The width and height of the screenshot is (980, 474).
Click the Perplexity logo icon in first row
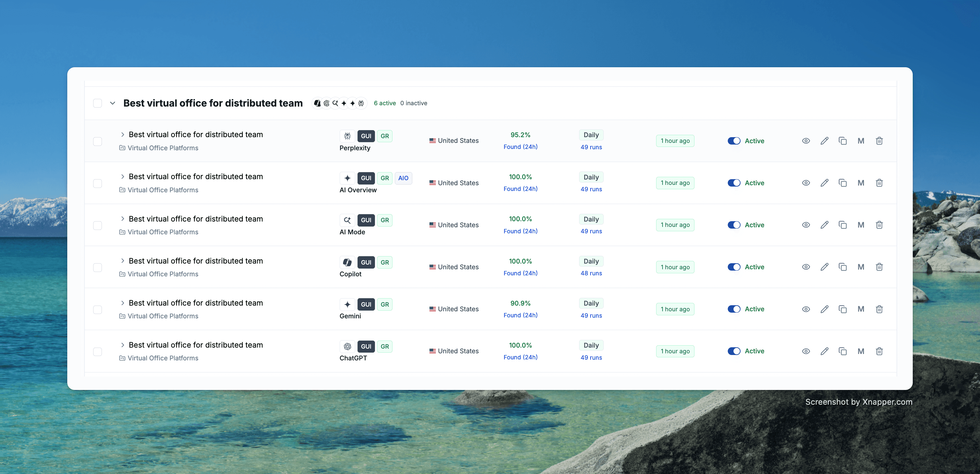pyautogui.click(x=347, y=136)
